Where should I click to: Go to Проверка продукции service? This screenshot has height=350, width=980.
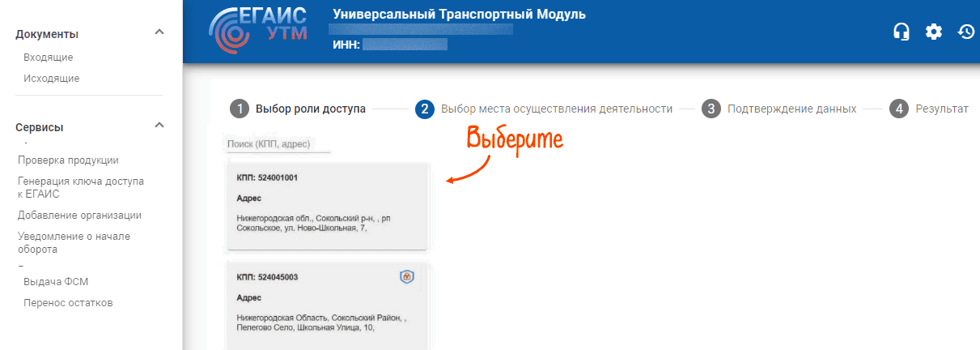(68, 160)
